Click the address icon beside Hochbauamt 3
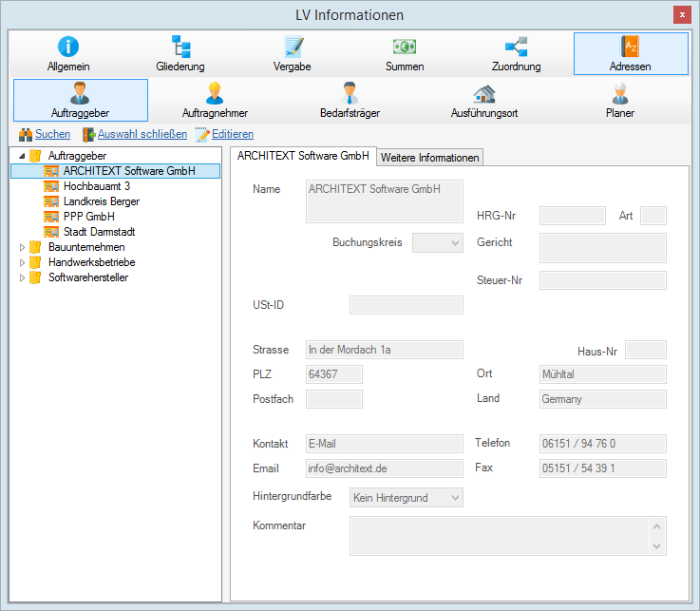This screenshot has height=611, width=700. 51,186
